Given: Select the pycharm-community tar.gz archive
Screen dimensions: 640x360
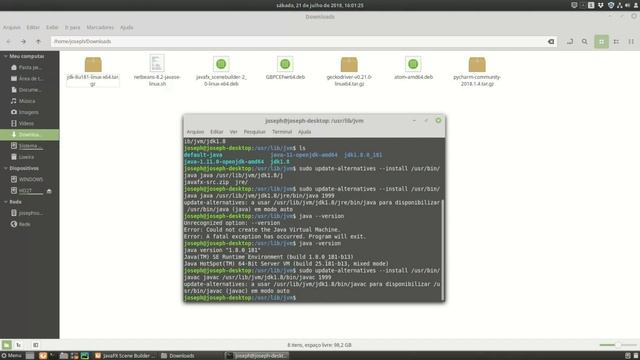Looking at the screenshot, I should pyautogui.click(x=477, y=71).
